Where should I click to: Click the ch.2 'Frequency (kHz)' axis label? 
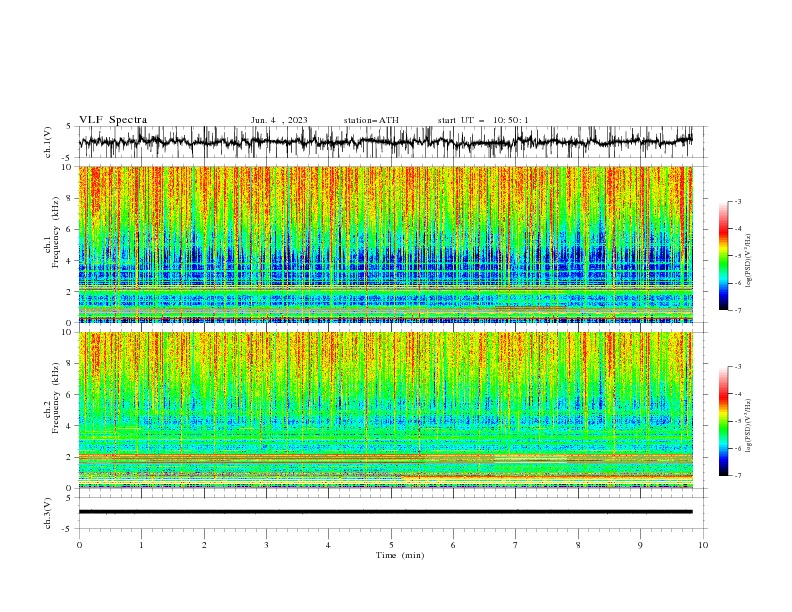(55, 398)
